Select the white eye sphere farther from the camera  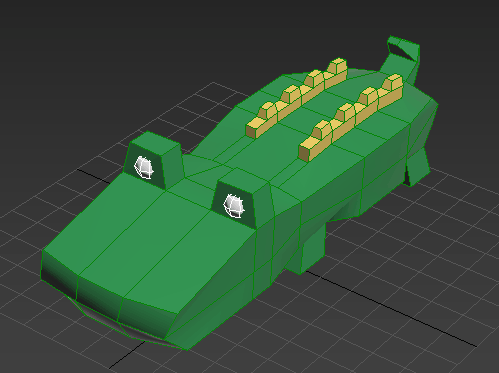pos(144,167)
